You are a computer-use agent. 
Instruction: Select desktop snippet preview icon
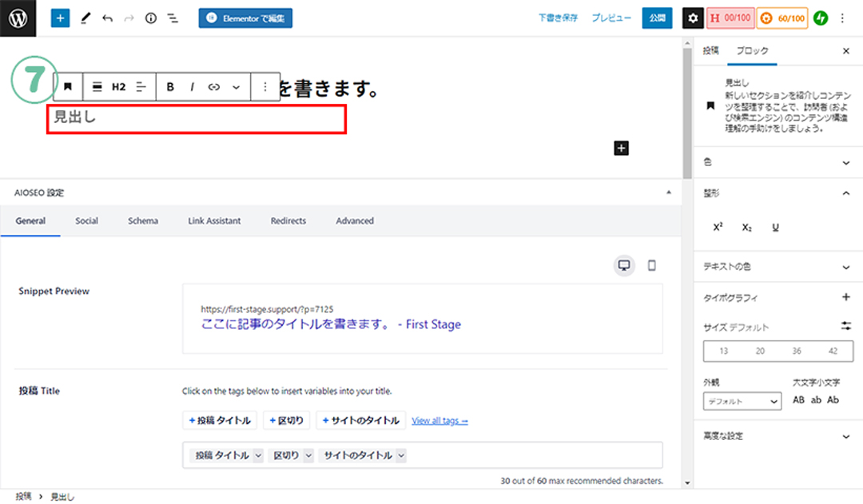[625, 266]
